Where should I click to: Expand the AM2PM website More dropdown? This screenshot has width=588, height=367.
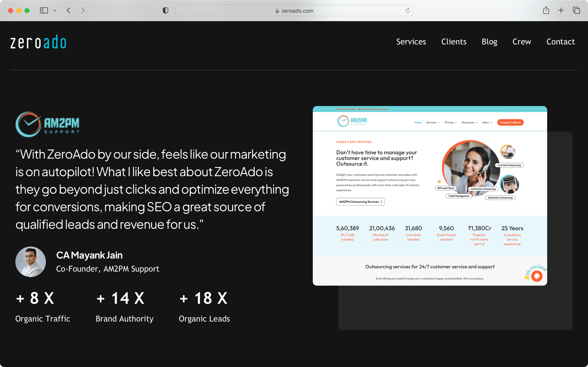tap(488, 123)
